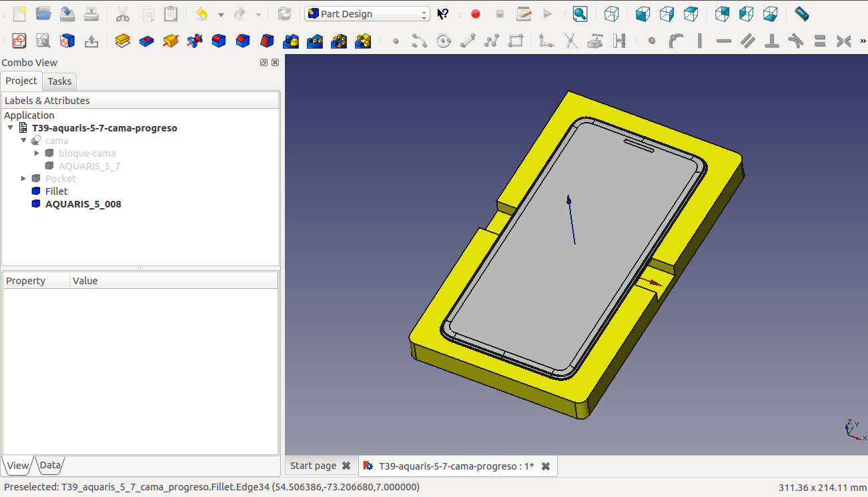Show the Data properties tab
Screen dimensions: 868x497
[50, 466]
